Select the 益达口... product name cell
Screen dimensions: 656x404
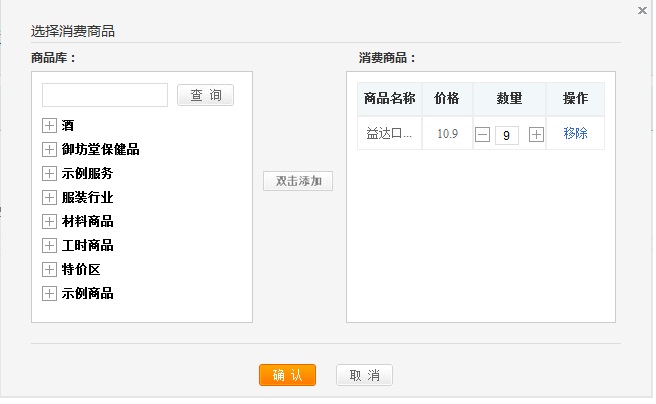(x=389, y=134)
